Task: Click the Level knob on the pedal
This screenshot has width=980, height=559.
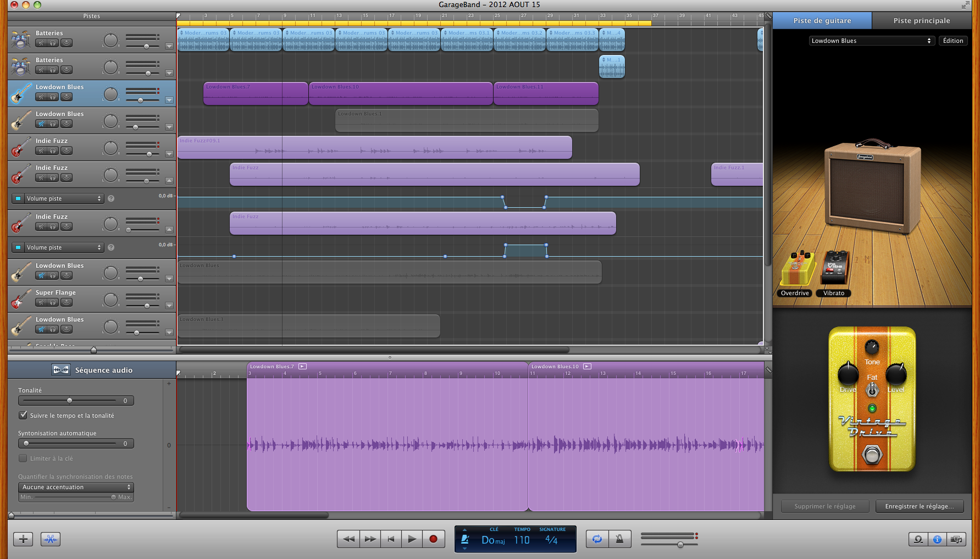Action: pos(896,374)
